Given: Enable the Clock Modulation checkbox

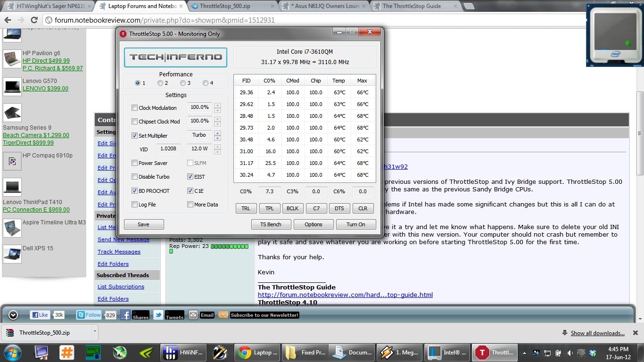Looking at the screenshot, I should point(135,108).
